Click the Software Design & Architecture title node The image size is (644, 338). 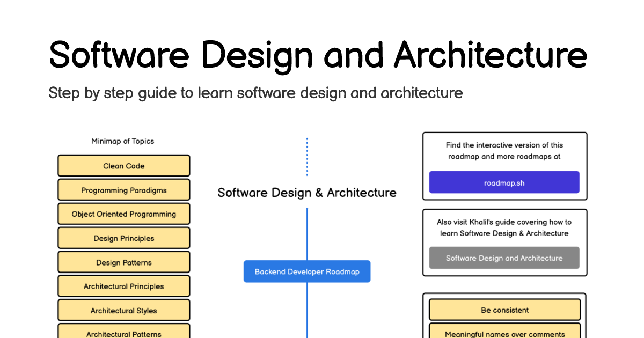tap(306, 192)
